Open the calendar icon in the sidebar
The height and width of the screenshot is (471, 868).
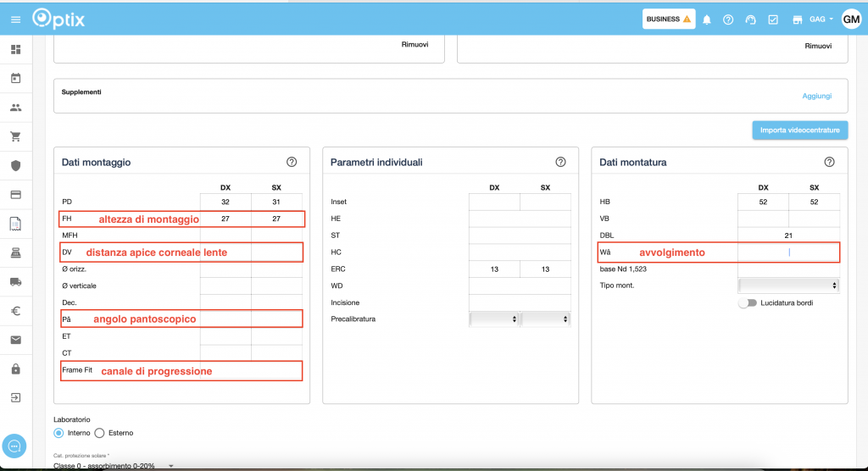[15, 79]
